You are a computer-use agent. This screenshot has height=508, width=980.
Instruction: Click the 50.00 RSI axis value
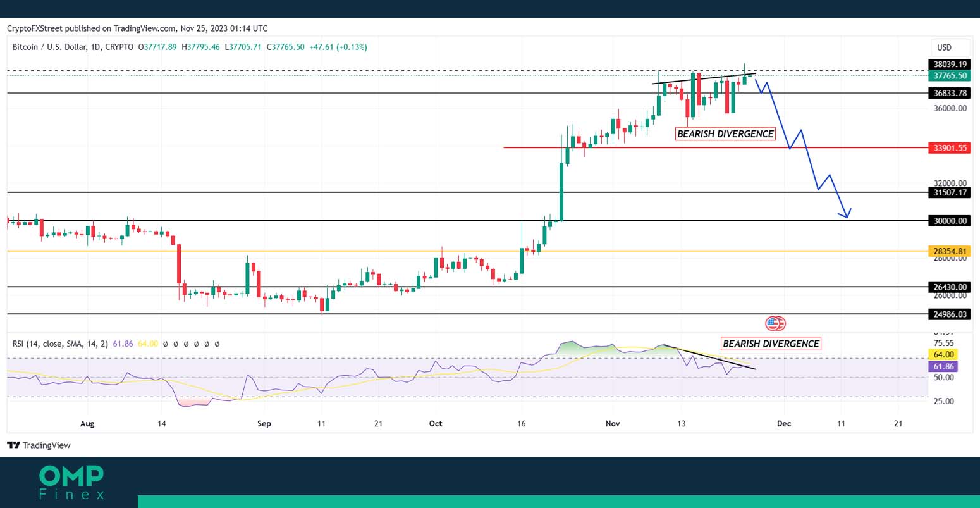pyautogui.click(x=943, y=378)
